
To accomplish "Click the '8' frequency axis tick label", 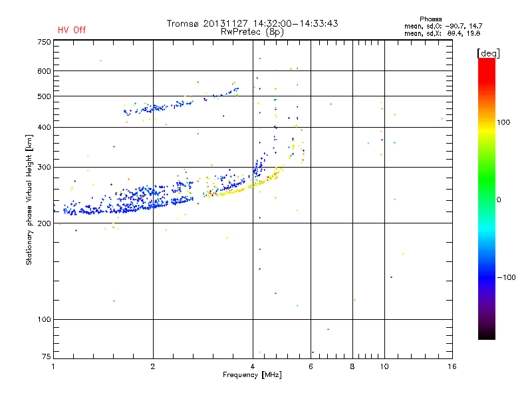I will click(x=352, y=366).
